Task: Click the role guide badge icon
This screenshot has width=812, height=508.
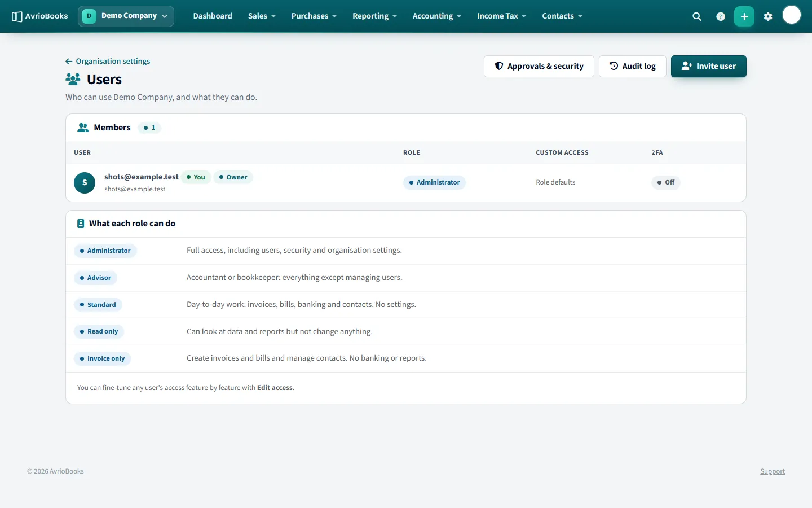Action: pyautogui.click(x=81, y=224)
